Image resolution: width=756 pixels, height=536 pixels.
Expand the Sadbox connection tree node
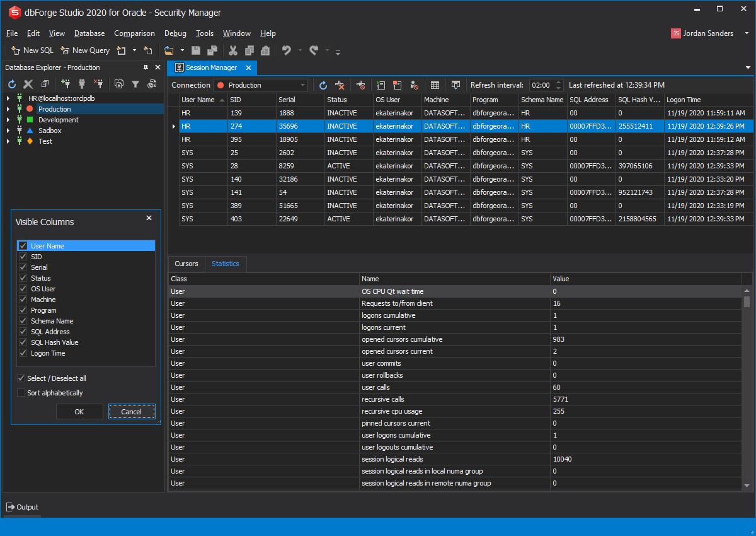8,131
